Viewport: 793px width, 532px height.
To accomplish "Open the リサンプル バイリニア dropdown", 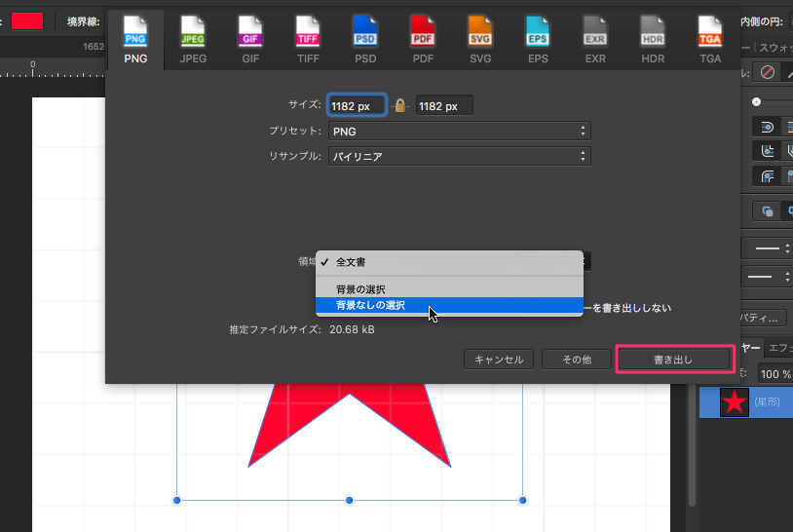I will pyautogui.click(x=458, y=156).
